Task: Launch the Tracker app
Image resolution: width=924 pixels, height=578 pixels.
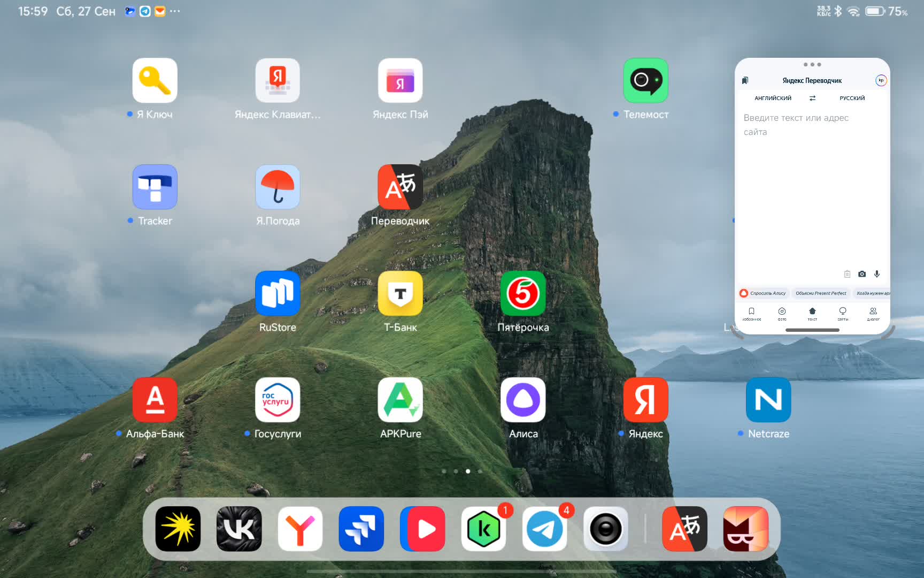Action: click(x=155, y=187)
